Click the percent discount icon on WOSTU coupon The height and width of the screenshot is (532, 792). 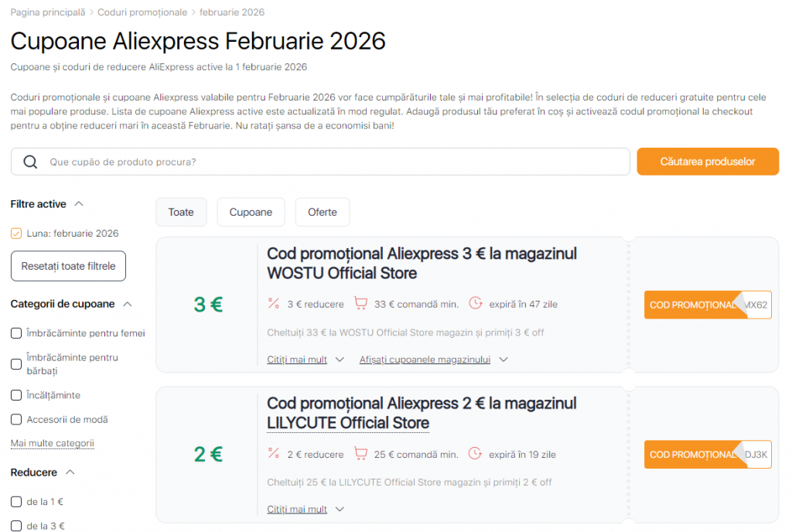[x=274, y=304]
